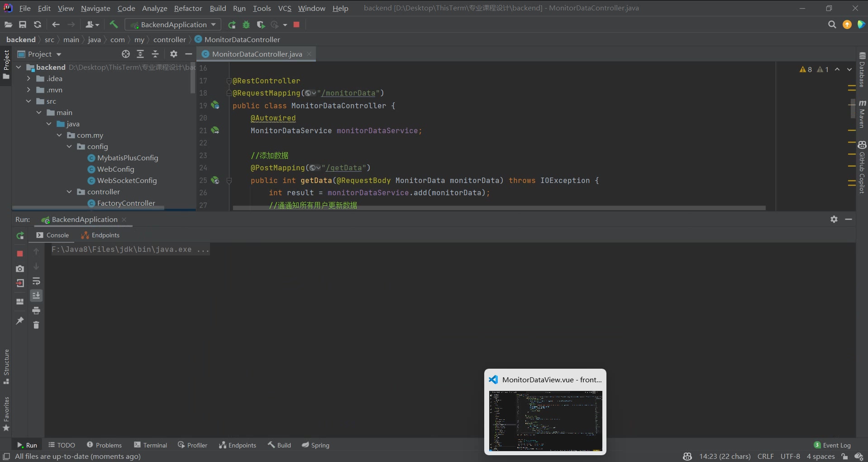This screenshot has height=462, width=868.
Task: Clear console output with the trash icon
Action: [36, 325]
